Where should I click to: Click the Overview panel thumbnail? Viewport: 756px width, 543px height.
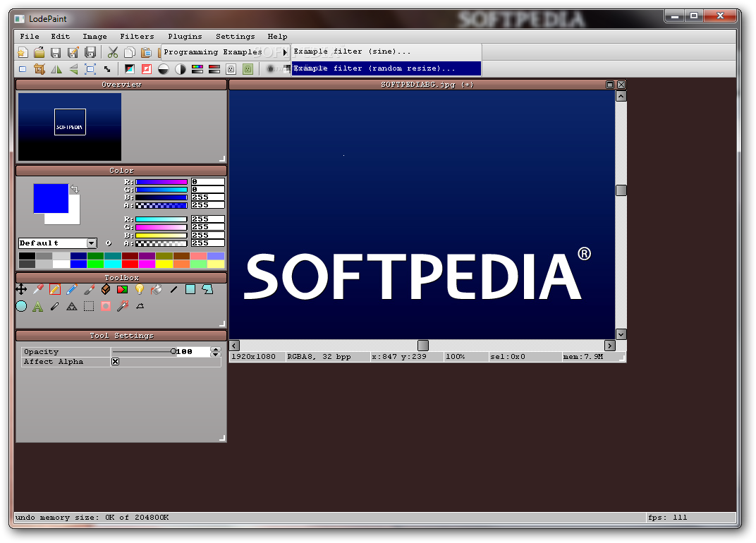70,127
